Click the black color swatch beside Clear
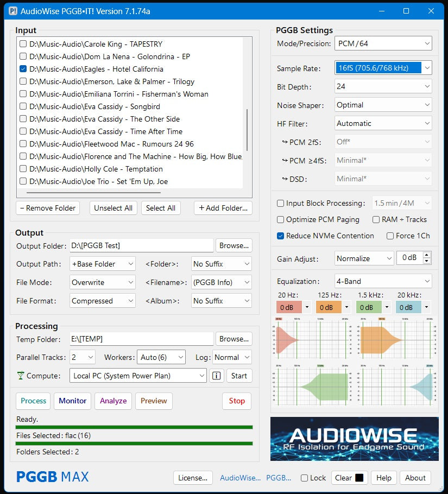 click(358, 478)
